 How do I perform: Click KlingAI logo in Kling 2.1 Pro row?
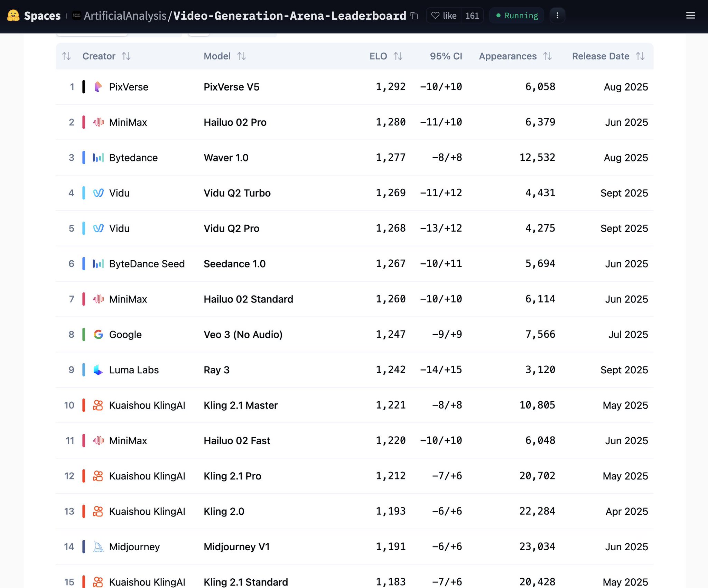point(98,476)
